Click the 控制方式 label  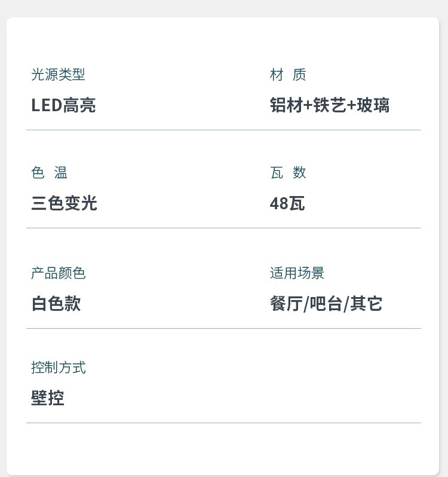[59, 368]
